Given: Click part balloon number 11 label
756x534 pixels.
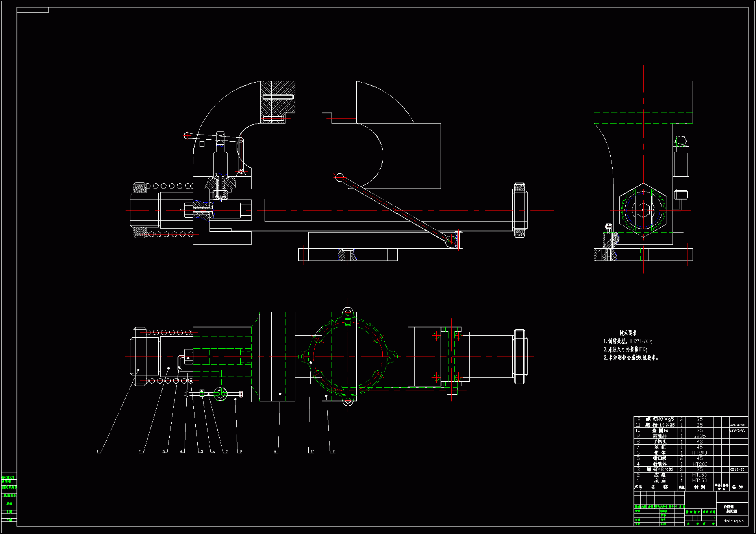Looking at the screenshot, I should (334, 452).
